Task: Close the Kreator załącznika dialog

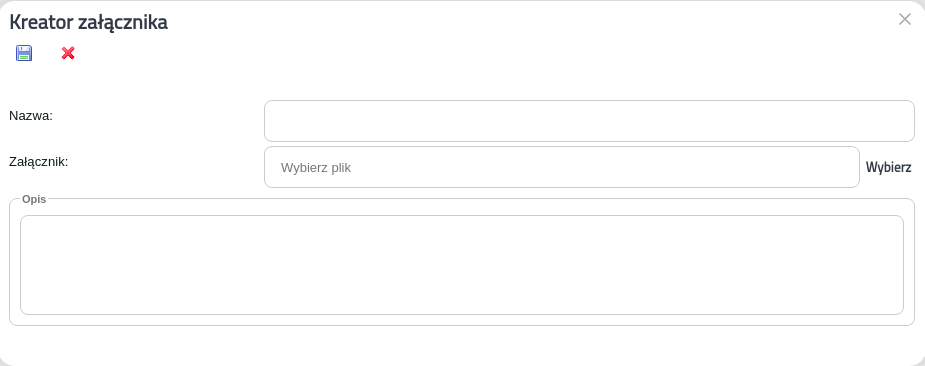Action: [x=904, y=19]
